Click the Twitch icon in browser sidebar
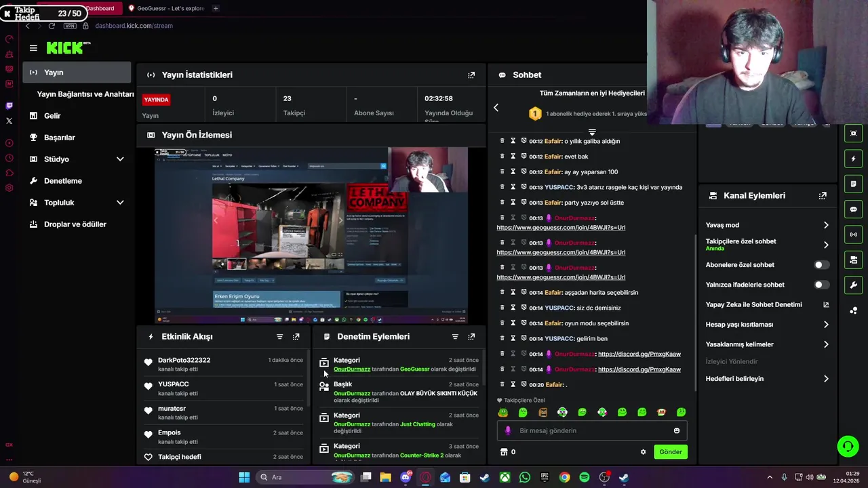The height and width of the screenshot is (488, 868). tap(9, 106)
